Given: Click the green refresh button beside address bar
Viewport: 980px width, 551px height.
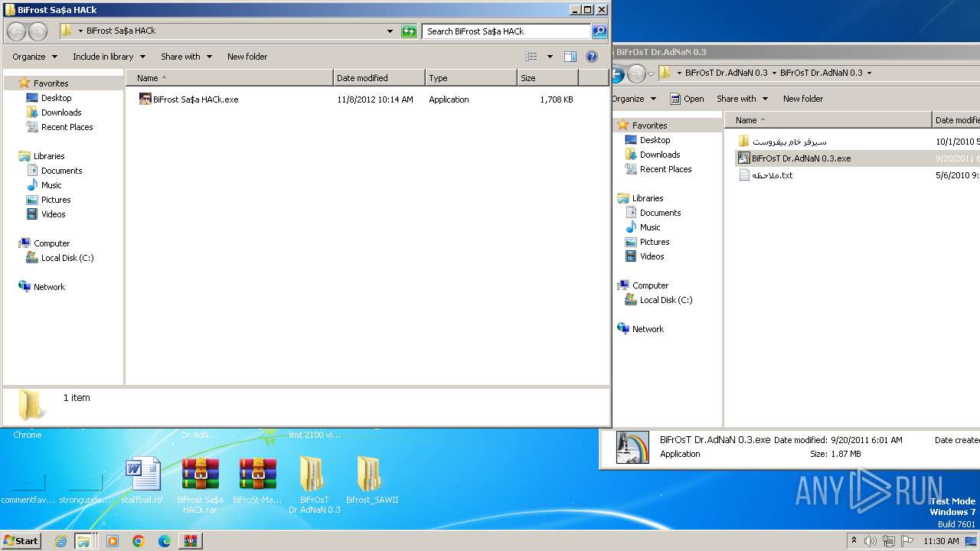Looking at the screenshot, I should pyautogui.click(x=409, y=31).
